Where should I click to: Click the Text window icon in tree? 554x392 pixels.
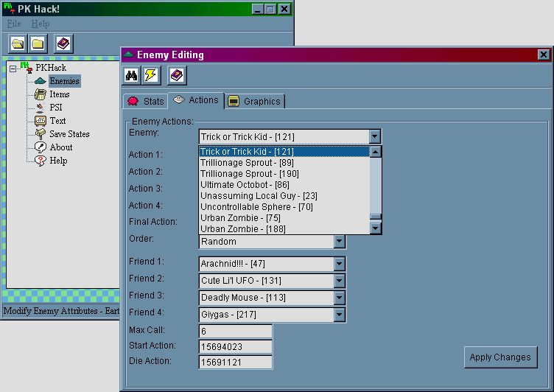tap(41, 121)
